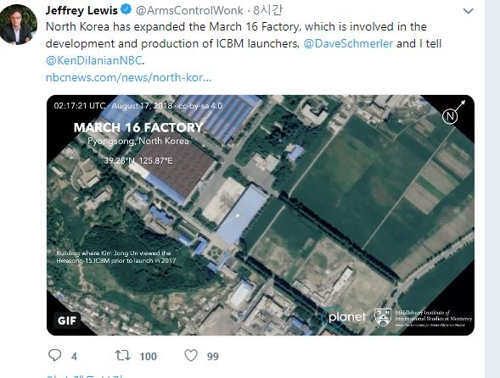
Task: Click the Planet logo watermark
Action: tap(345, 316)
